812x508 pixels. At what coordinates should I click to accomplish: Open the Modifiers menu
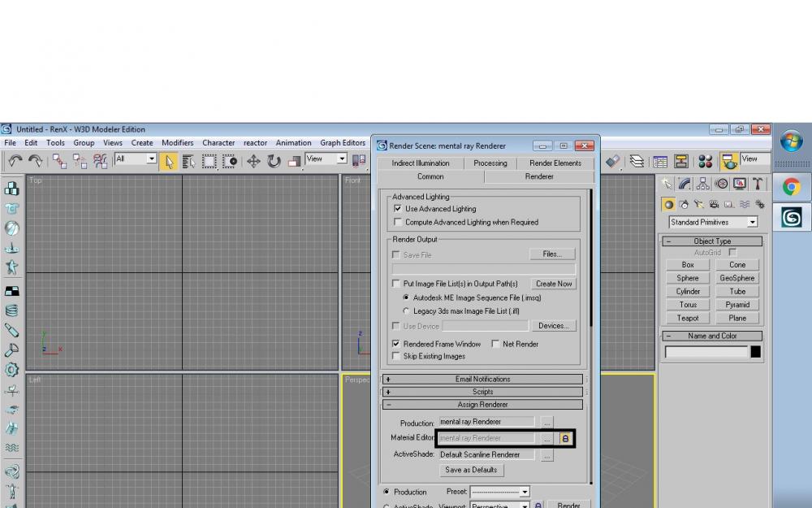tap(177, 142)
